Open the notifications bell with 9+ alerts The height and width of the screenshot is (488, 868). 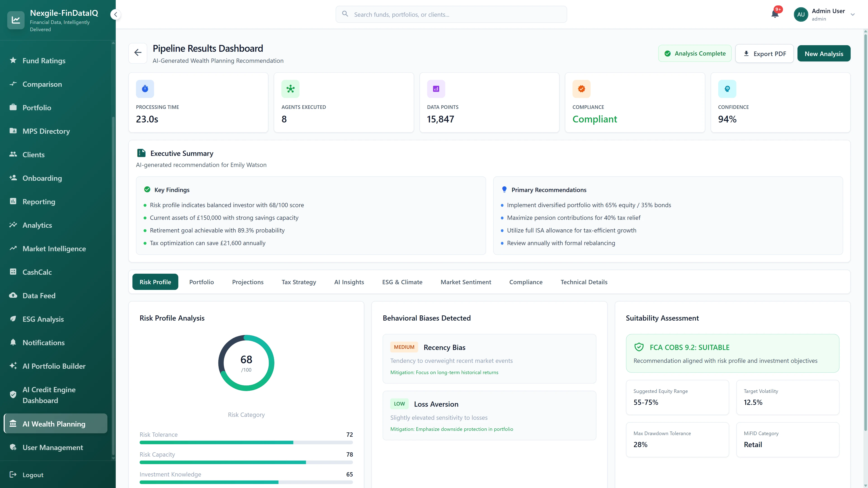pyautogui.click(x=775, y=14)
